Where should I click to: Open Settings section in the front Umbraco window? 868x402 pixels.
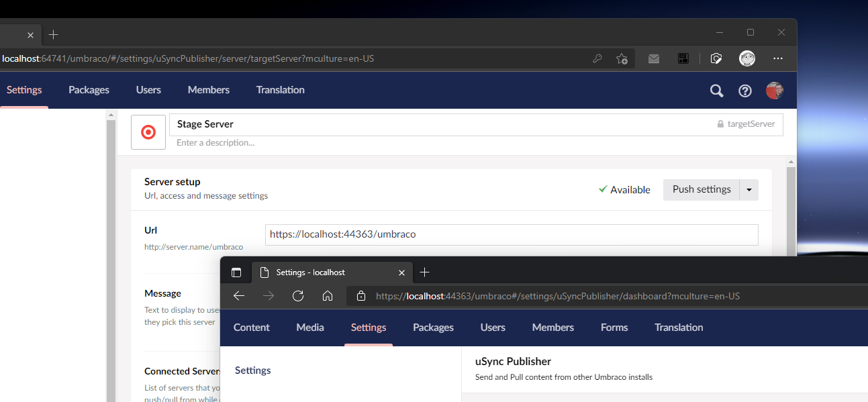(369, 328)
